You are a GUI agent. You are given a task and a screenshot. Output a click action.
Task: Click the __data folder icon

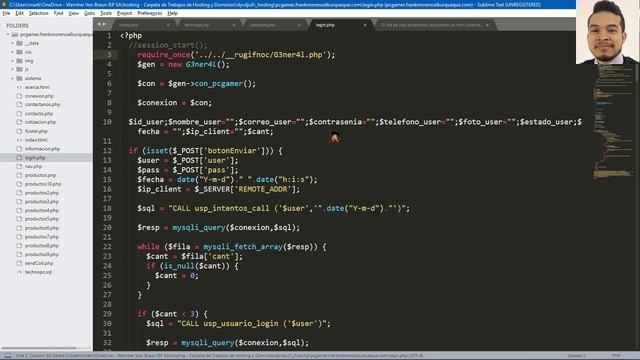19,43
